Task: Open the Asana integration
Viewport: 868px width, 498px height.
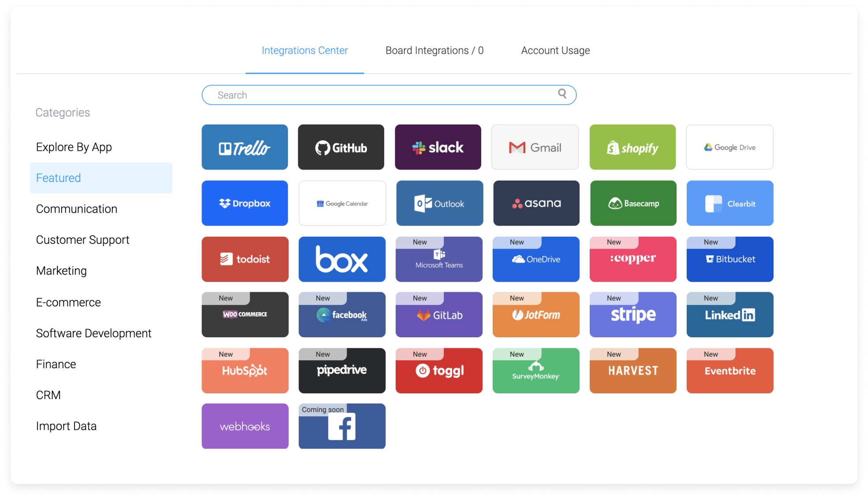Action: [534, 203]
